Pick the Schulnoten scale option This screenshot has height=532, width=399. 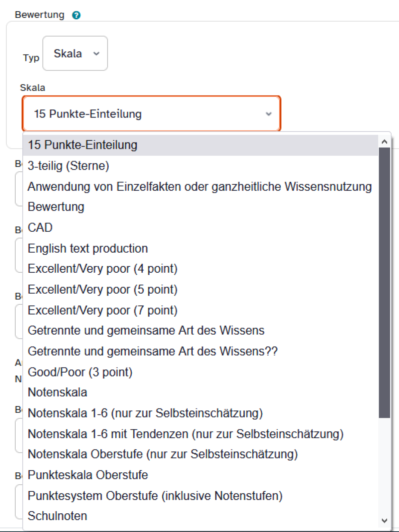58,516
